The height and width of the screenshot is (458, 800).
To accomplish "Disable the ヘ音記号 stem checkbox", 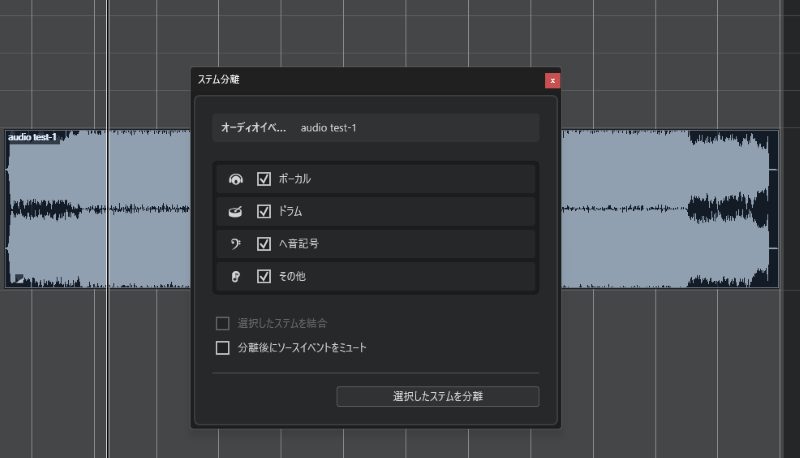I will pyautogui.click(x=264, y=243).
